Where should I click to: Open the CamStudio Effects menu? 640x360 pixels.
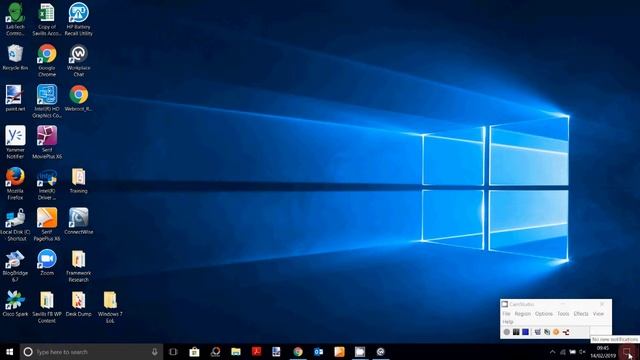coord(581,313)
